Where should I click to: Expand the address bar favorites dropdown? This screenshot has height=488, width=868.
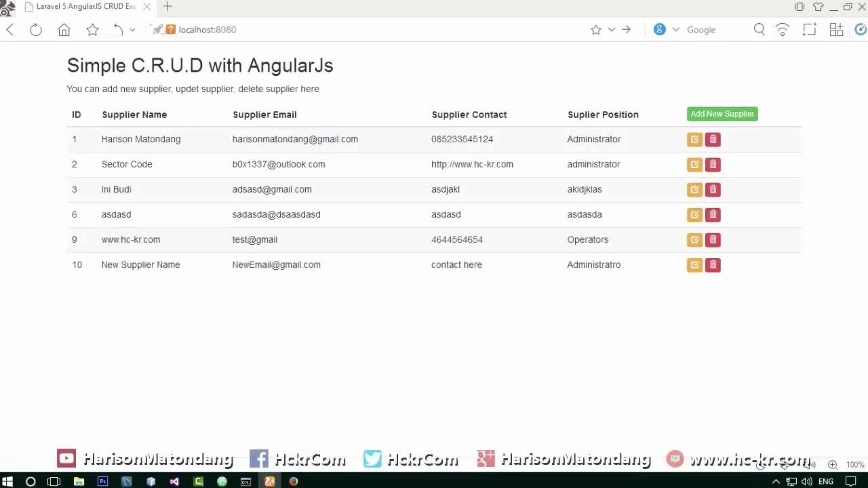pyautogui.click(x=612, y=30)
